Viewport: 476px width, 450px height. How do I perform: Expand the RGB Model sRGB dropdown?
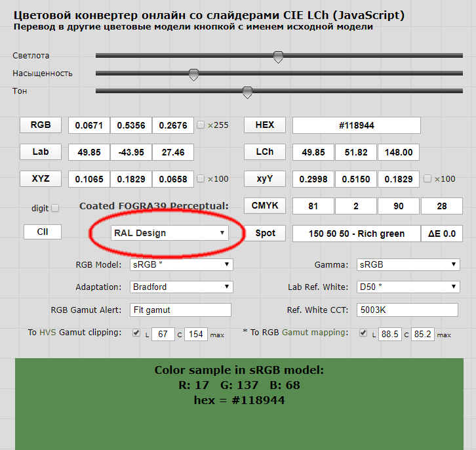tap(182, 264)
